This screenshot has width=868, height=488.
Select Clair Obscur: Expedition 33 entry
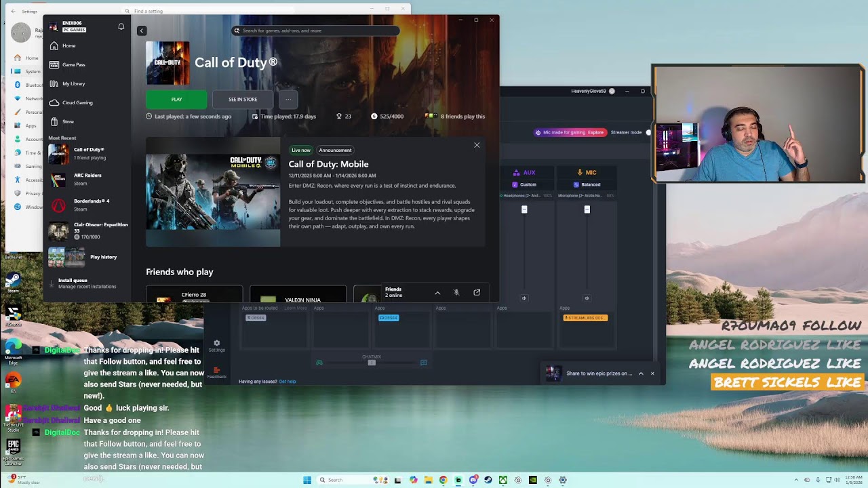88,231
